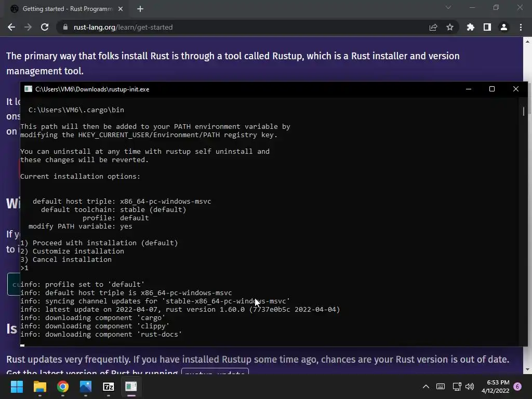The image size is (532, 399).
Task: Open the tab search chevron
Action: 448,7
